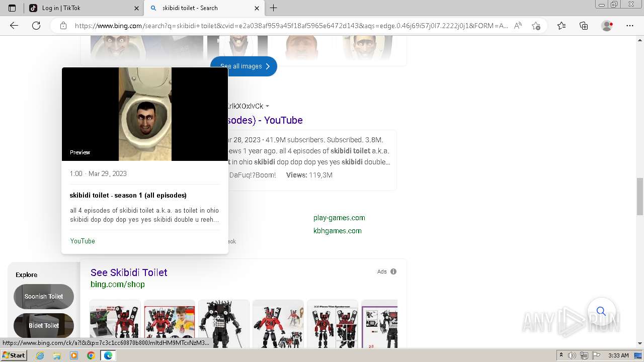Open the See Skibidi Toilet heading

[x=129, y=273]
